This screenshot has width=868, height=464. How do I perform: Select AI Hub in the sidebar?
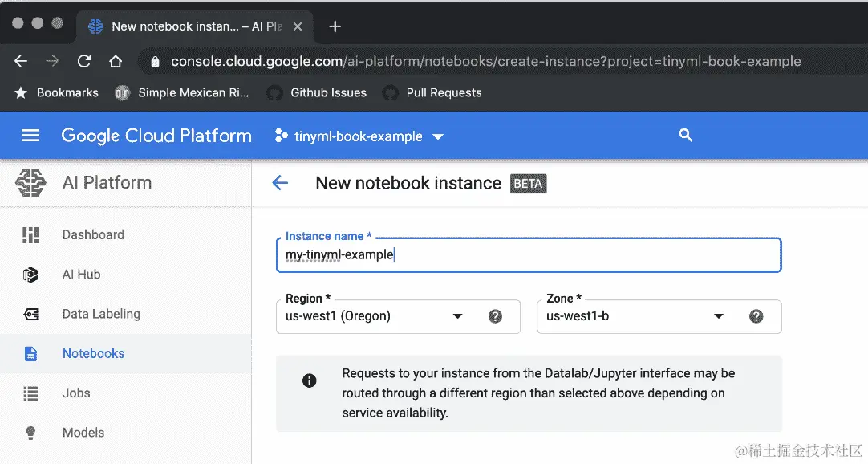[x=81, y=275]
